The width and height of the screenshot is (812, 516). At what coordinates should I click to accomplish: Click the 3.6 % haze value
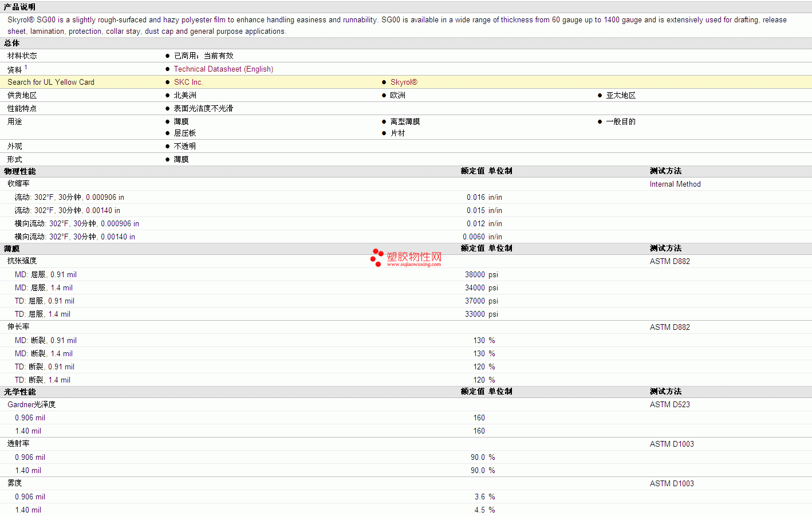[x=485, y=497]
